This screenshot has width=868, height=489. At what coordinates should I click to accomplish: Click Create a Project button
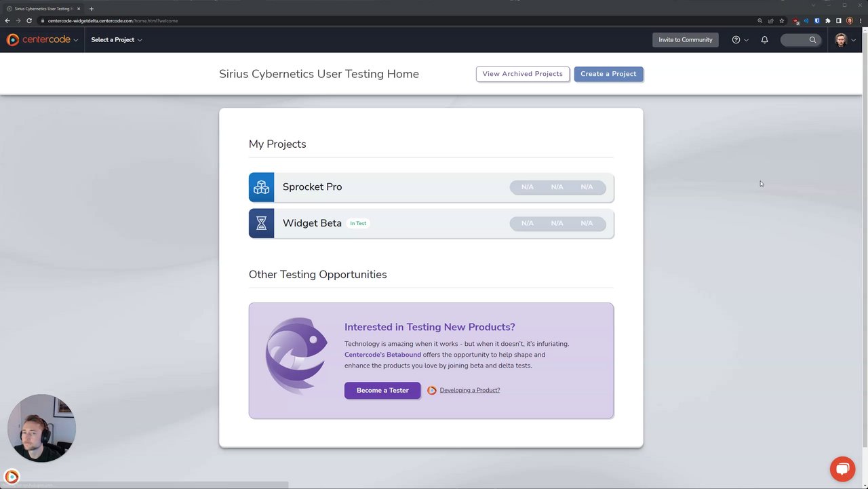point(608,74)
